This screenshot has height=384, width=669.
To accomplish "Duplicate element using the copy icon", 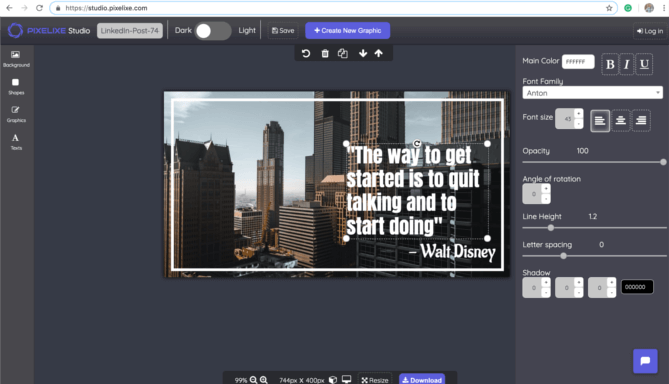I will tap(343, 53).
